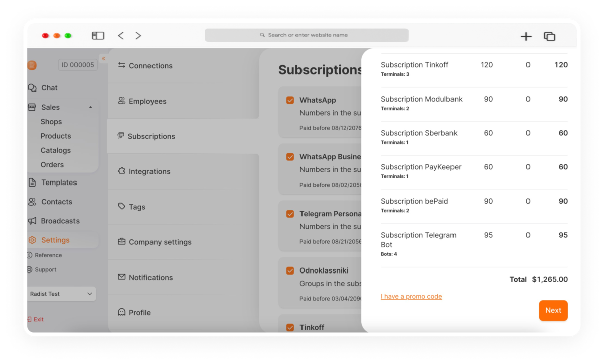Open the Chat section icon
Image resolution: width=604 pixels, height=364 pixels.
point(32,88)
